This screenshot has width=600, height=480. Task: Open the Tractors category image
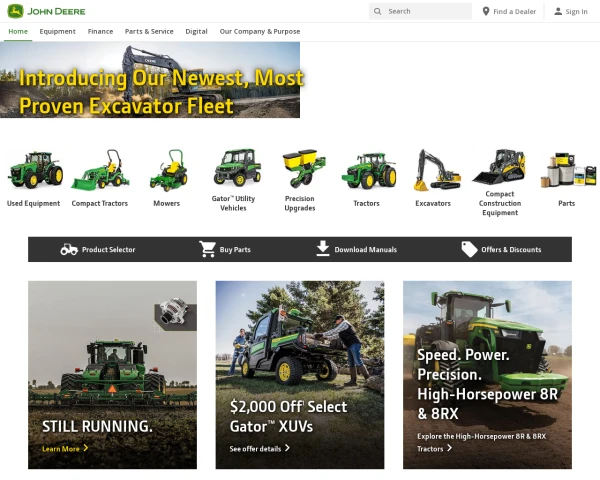369,171
